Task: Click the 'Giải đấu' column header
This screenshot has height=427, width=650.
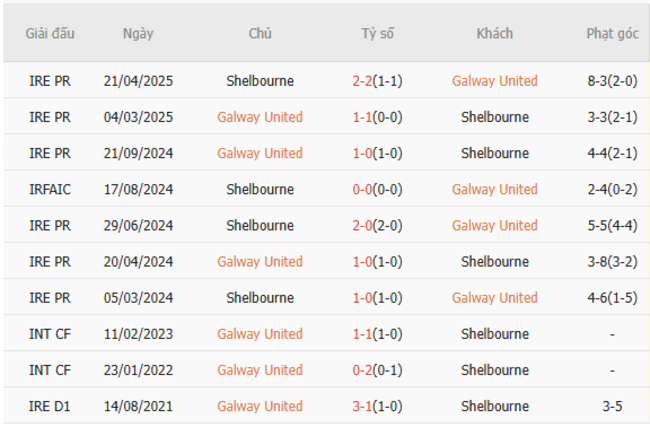Action: pos(50,33)
